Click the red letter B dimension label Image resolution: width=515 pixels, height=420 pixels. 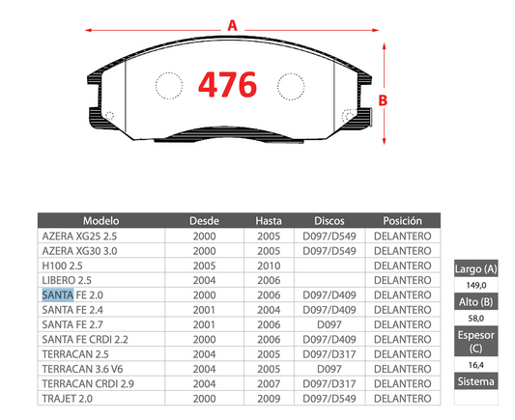pos(383,100)
